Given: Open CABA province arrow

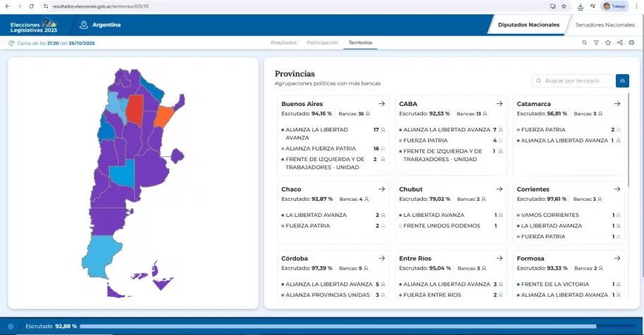Looking at the screenshot, I should (499, 104).
